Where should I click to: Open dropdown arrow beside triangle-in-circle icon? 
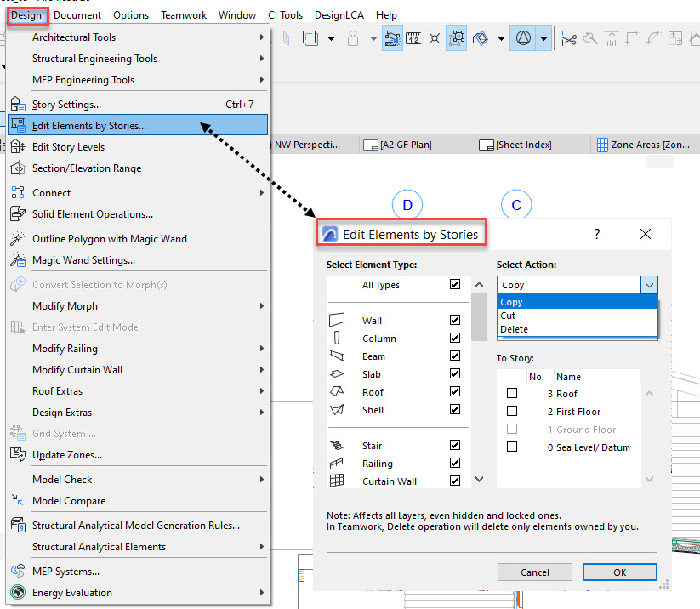[x=543, y=38]
